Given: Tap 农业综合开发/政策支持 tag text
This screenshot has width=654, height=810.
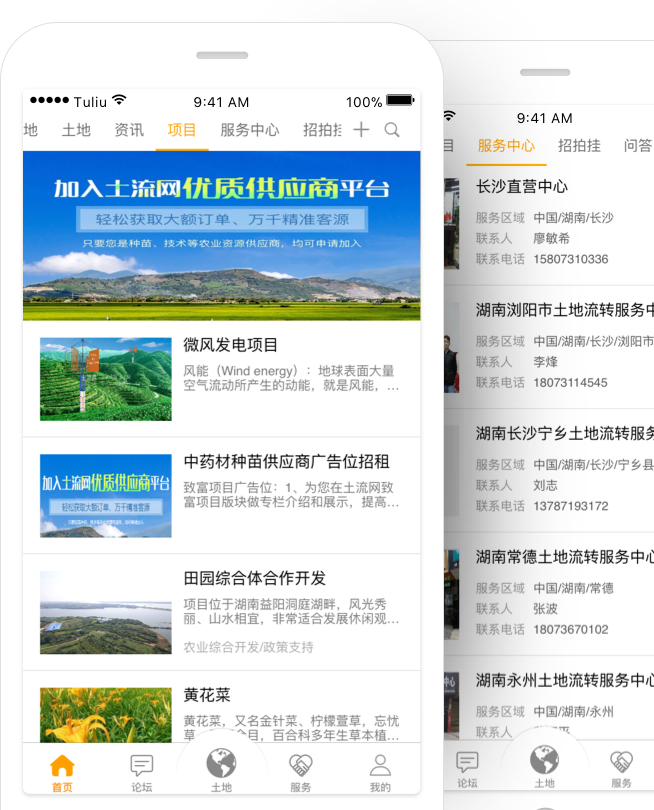Looking at the screenshot, I should pyautogui.click(x=248, y=647).
